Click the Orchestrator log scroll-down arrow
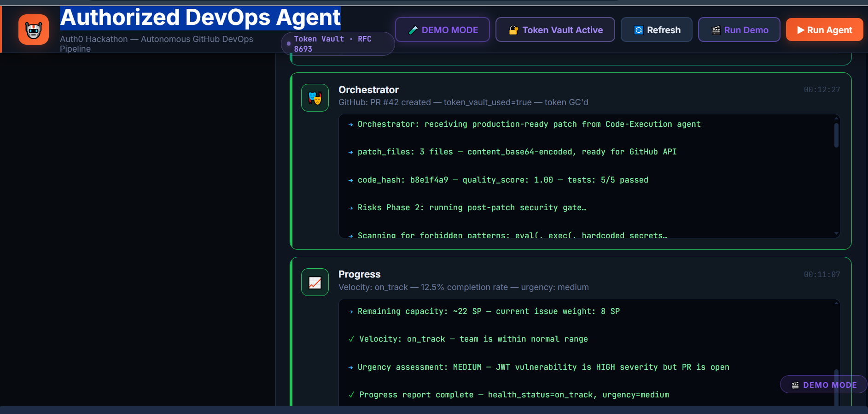This screenshot has height=414, width=868. [x=836, y=234]
